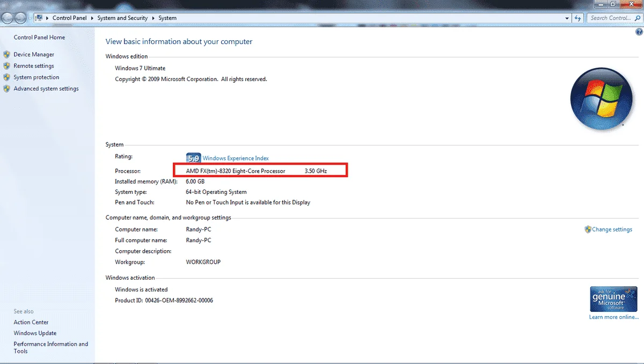Click the Microsoft copyright 2009 line
The width and height of the screenshot is (644, 364).
[x=191, y=79]
